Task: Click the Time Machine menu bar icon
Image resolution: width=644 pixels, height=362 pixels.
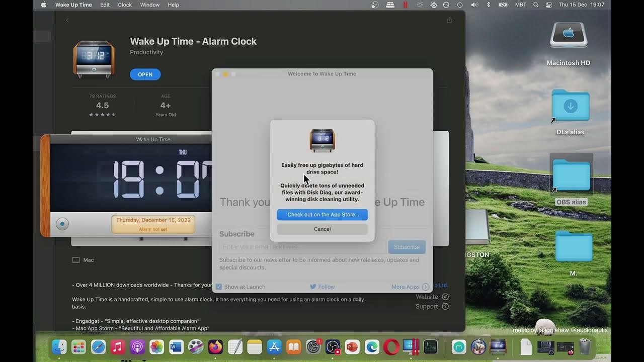Action: click(460, 5)
